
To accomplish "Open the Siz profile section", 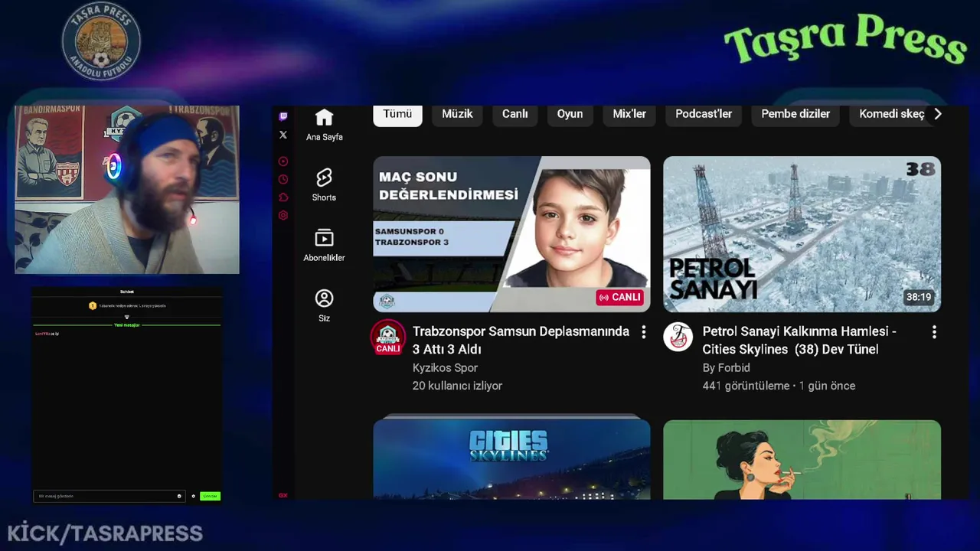I will coord(324,305).
